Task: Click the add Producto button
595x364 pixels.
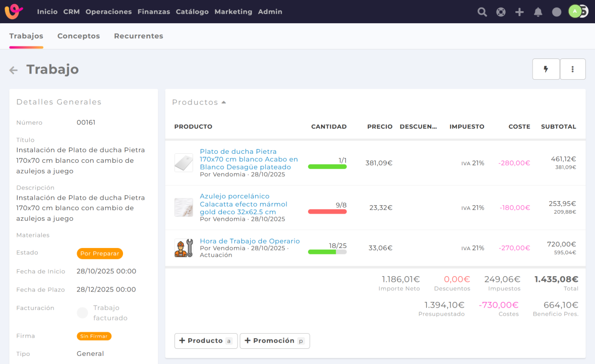Action: [x=206, y=341]
